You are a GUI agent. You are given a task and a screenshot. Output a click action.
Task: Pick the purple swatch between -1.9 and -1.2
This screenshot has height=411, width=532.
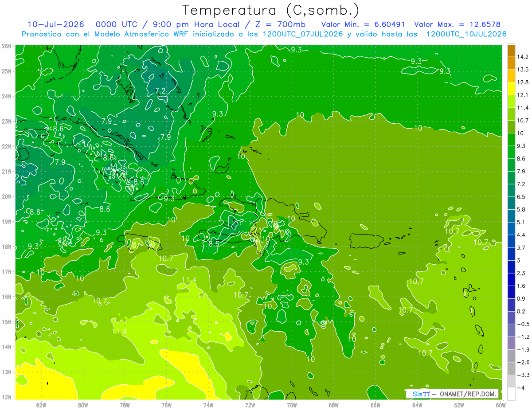(x=511, y=343)
